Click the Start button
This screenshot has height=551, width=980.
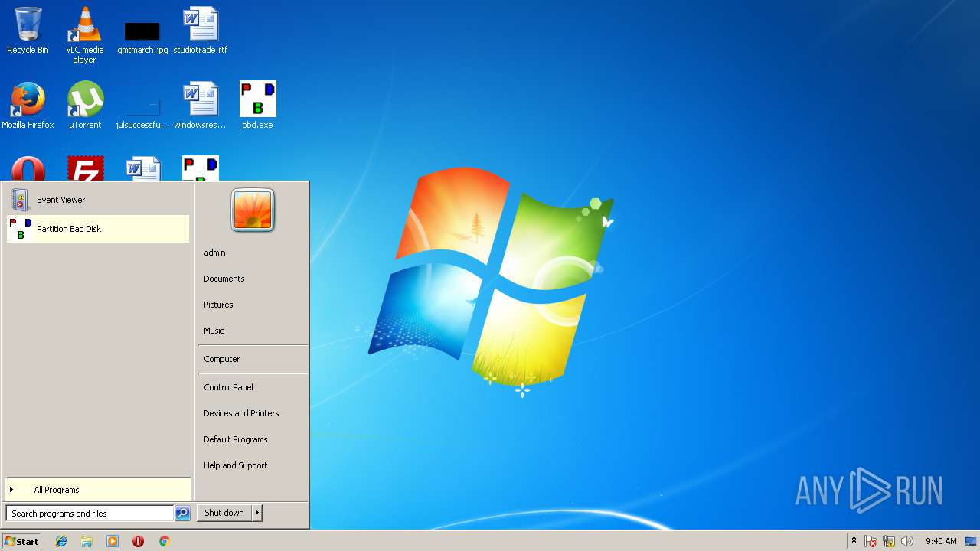tap(21, 541)
